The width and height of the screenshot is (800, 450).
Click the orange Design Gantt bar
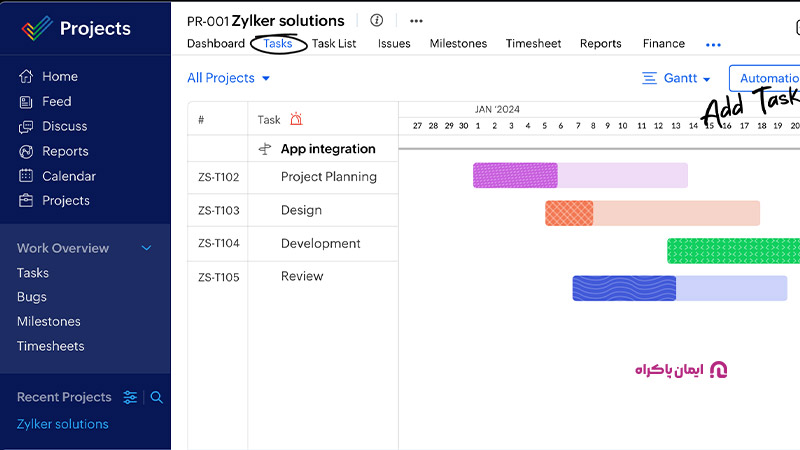[653, 213]
